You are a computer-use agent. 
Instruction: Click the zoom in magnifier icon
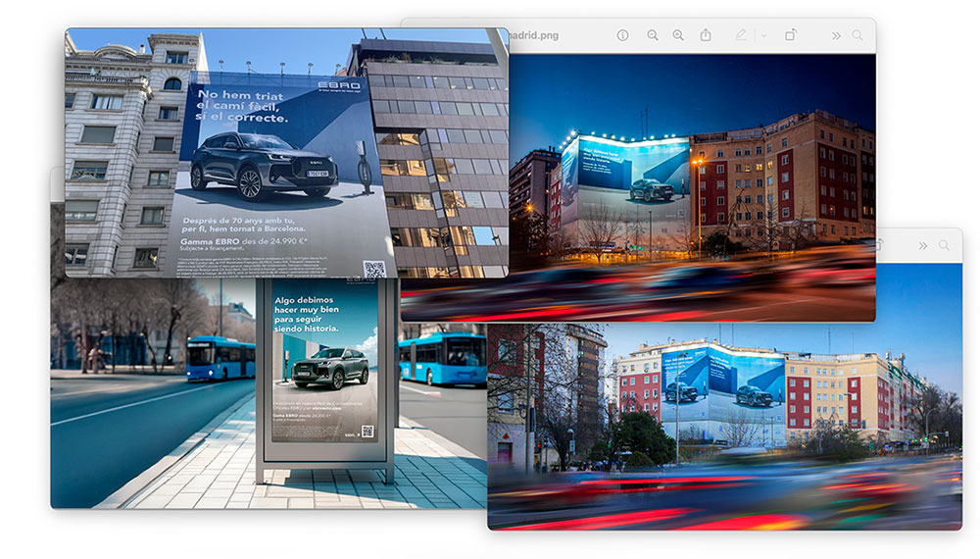(678, 35)
